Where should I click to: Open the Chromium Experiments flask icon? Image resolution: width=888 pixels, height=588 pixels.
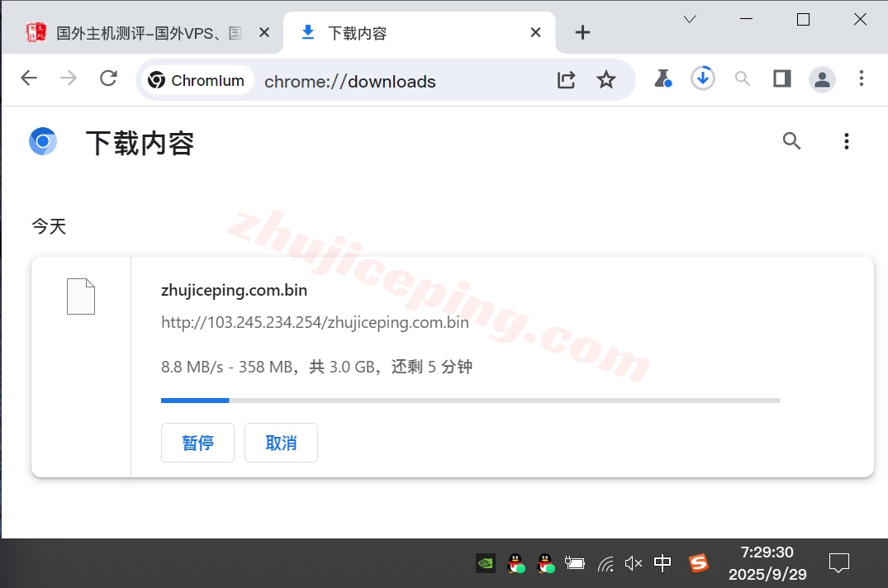[x=663, y=78]
